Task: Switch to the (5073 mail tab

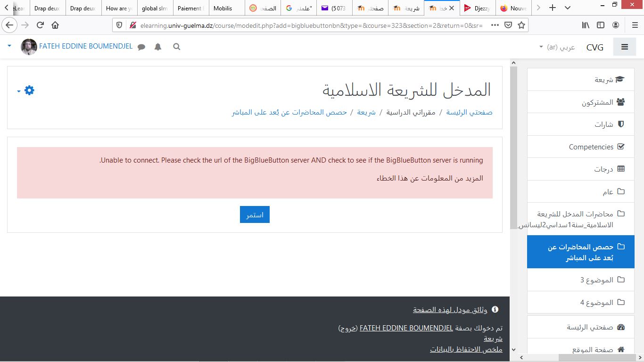Action: tap(334, 8)
